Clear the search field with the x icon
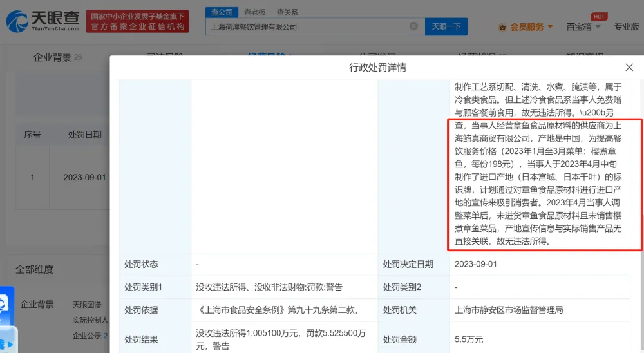The image size is (644, 353). [413, 26]
